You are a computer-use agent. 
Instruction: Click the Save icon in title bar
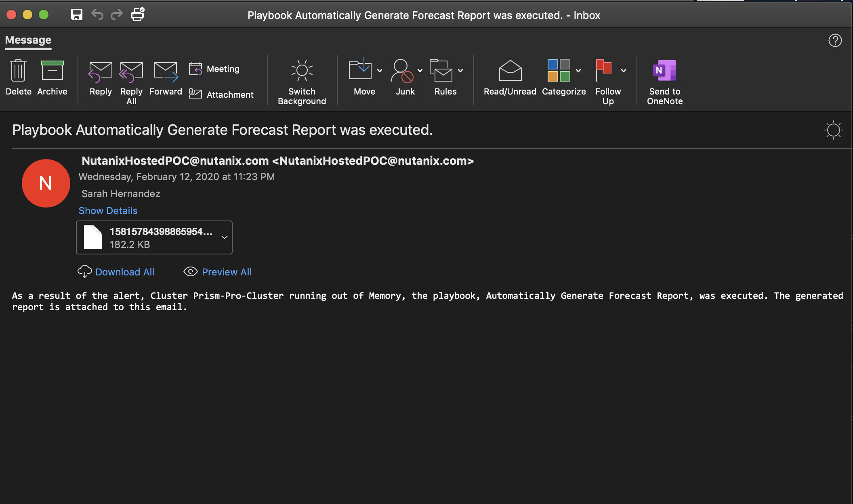click(77, 15)
